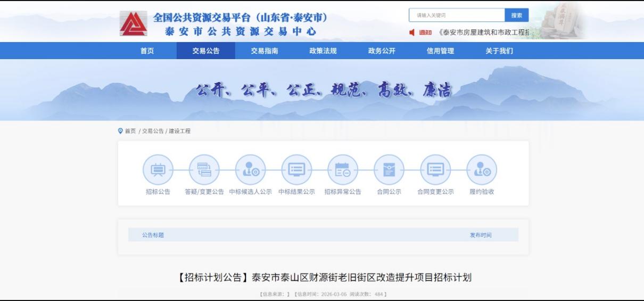Go to 首页 in navigation bar

[147, 51]
